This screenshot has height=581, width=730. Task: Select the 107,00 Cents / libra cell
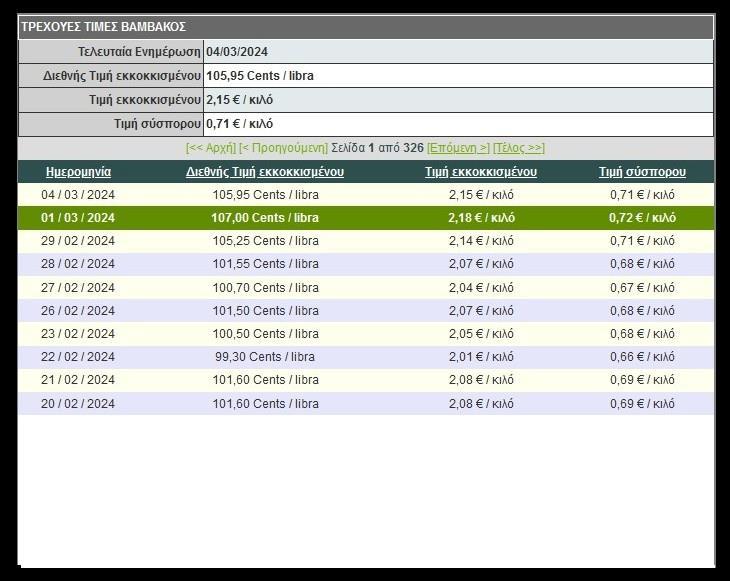pyautogui.click(x=265, y=218)
